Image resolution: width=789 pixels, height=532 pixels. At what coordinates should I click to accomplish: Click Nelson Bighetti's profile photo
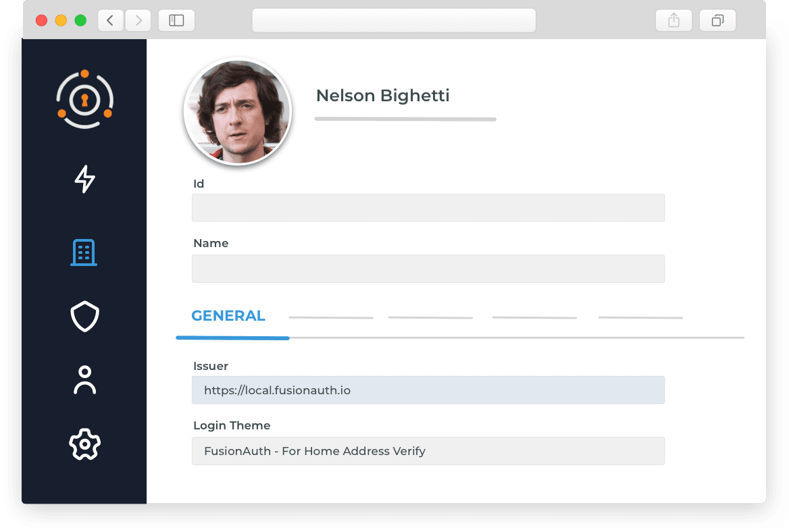click(x=237, y=111)
